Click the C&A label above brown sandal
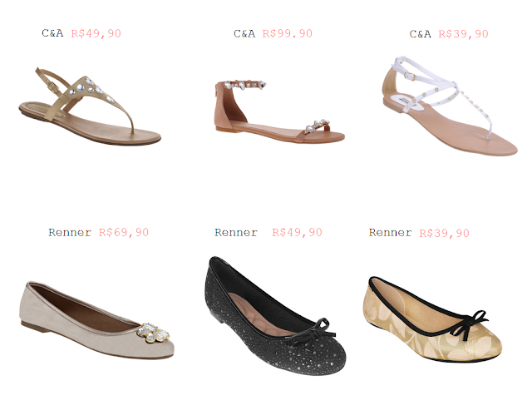This screenshot has height=410, width=532. pyautogui.click(x=244, y=33)
